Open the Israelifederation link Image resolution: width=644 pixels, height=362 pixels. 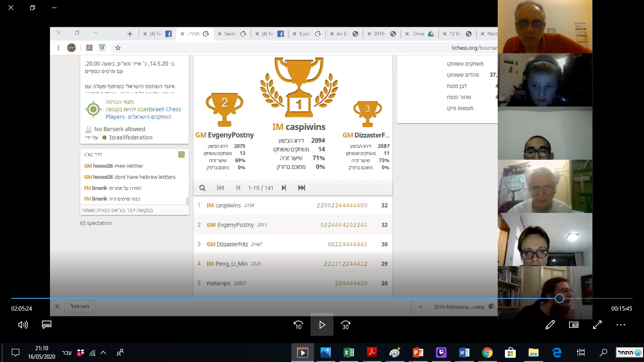(x=131, y=138)
